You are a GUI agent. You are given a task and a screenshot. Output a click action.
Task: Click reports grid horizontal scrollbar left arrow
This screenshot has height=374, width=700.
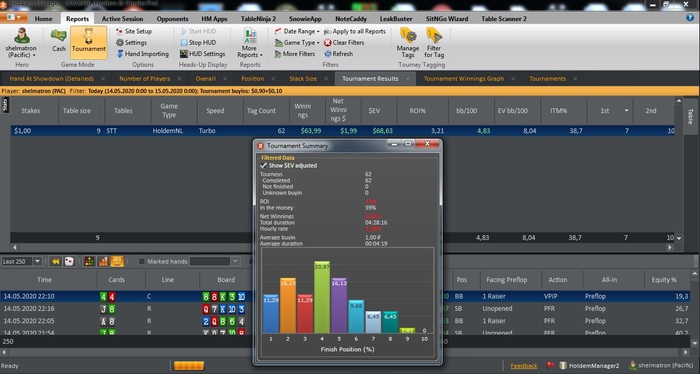(15, 247)
